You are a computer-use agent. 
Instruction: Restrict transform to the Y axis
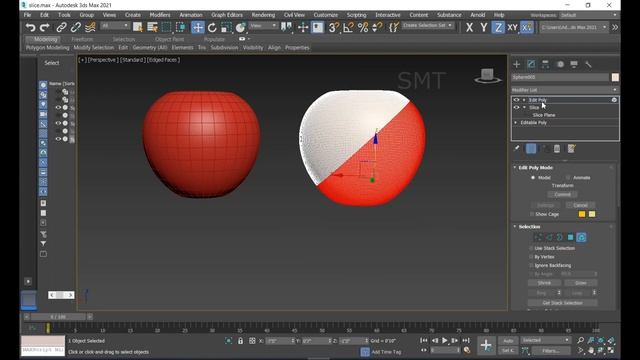tap(484, 27)
